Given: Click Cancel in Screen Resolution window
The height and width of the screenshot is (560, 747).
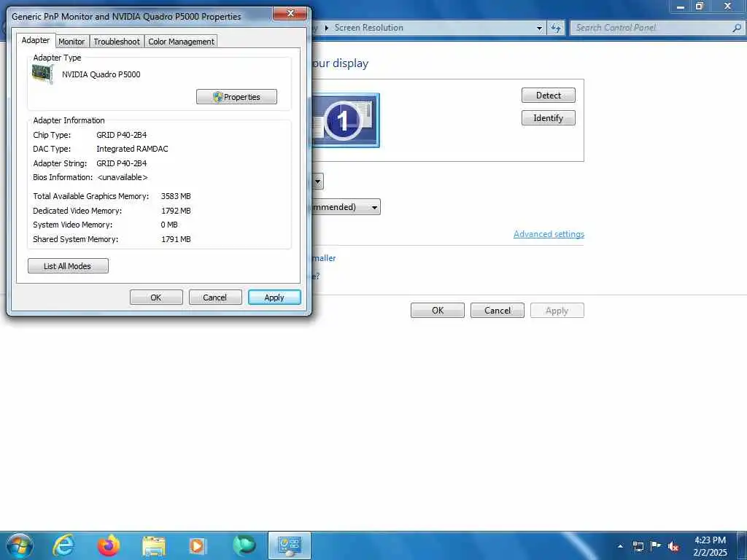Looking at the screenshot, I should pyautogui.click(x=498, y=311).
